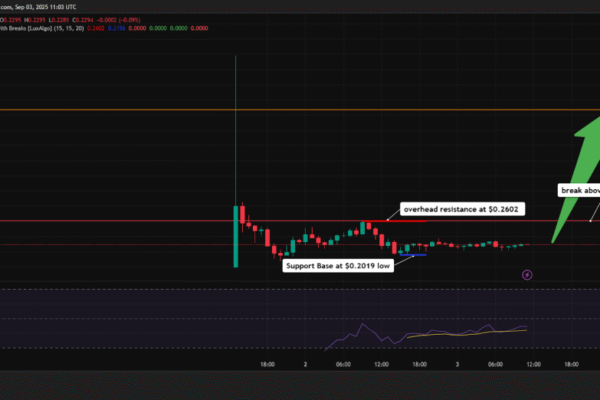The height and width of the screenshot is (400, 600).
Task: Select the short red resistance line segment
Action: click(394, 221)
